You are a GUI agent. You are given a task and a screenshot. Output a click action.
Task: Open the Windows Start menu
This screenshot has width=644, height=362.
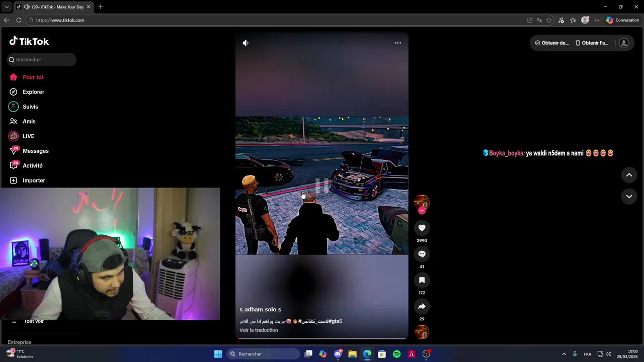click(218, 354)
